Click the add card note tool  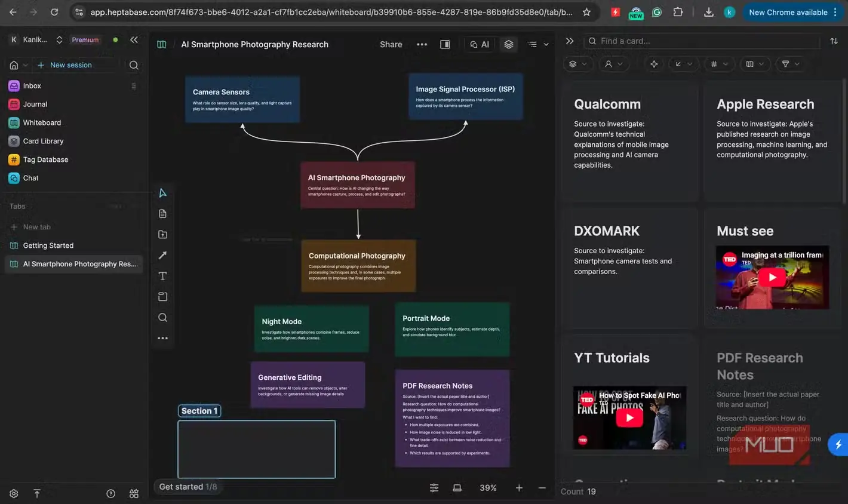tap(162, 214)
